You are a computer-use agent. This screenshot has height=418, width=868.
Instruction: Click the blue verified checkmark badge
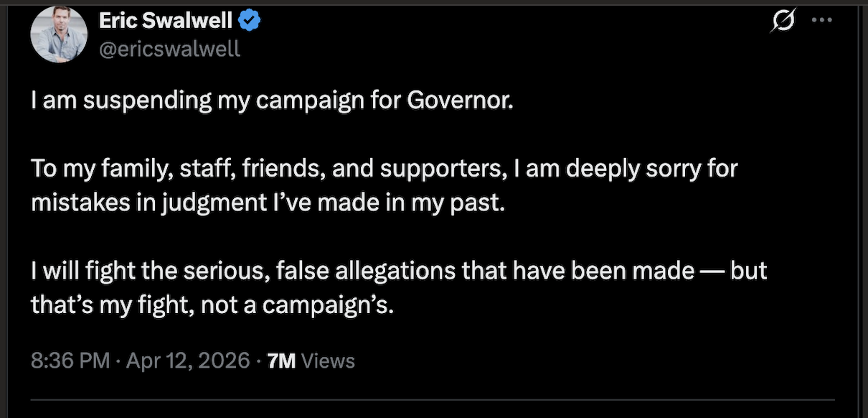[250, 22]
